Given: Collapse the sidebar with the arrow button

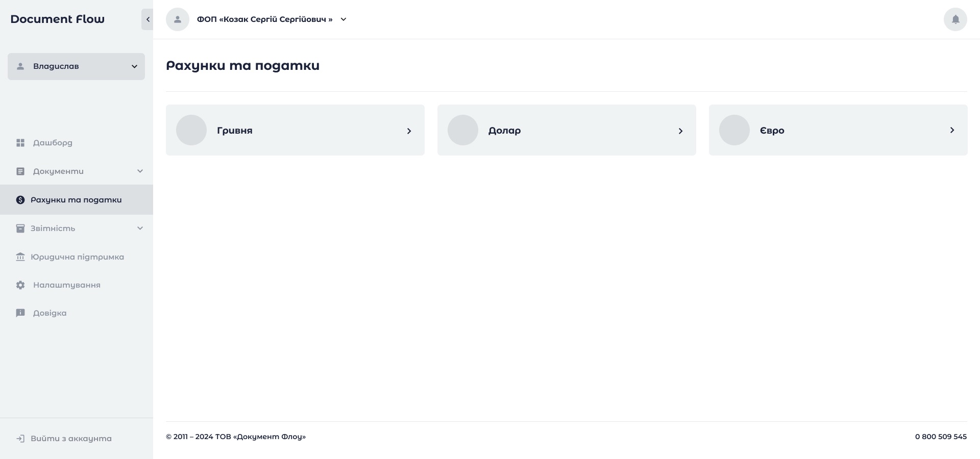Looking at the screenshot, I should 148,19.
